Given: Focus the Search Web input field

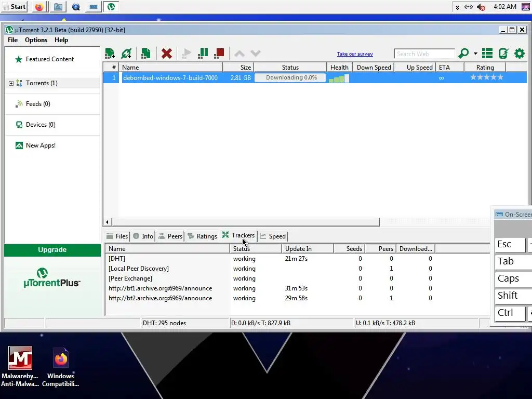Looking at the screenshot, I should [x=424, y=54].
